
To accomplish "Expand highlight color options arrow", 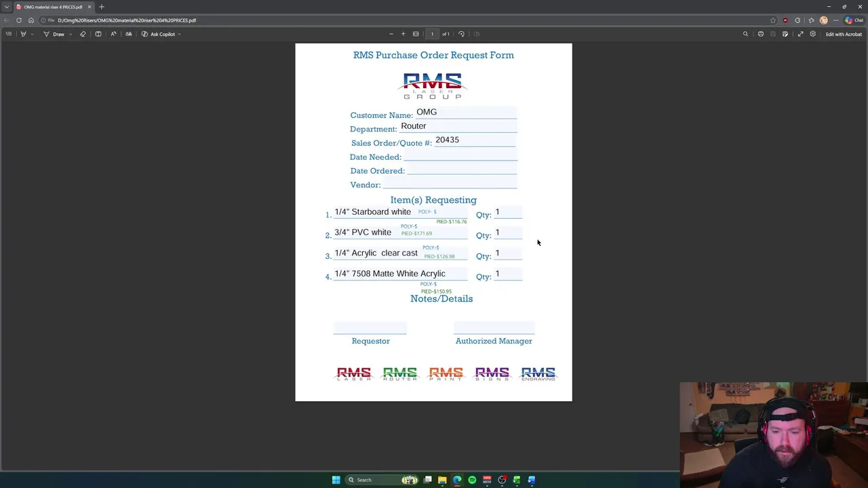I will point(32,34).
